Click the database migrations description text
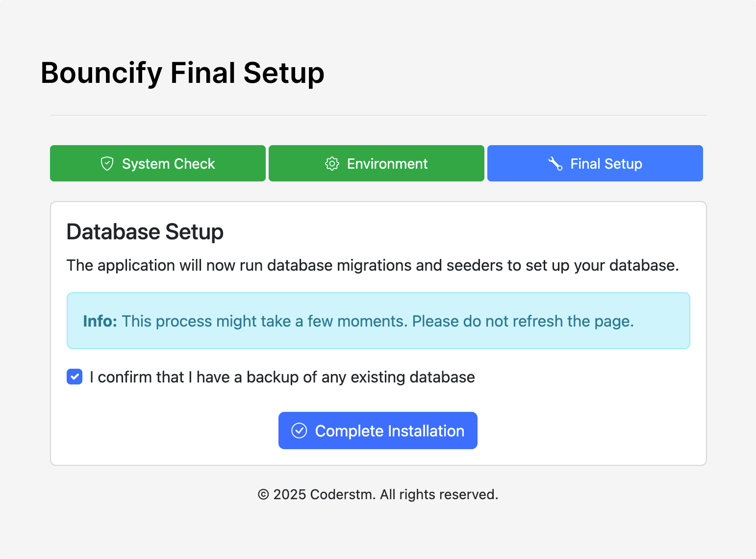 point(373,265)
